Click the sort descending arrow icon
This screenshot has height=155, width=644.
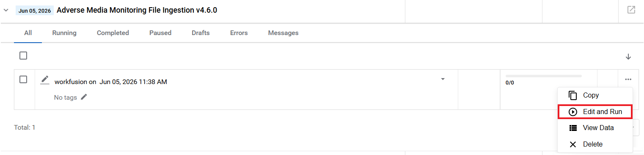pos(628,57)
